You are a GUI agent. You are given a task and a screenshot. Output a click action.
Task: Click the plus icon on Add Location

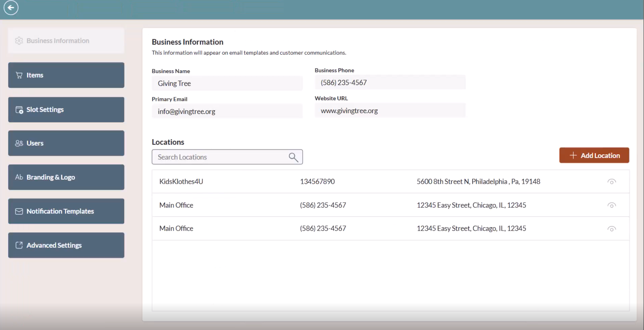point(573,155)
